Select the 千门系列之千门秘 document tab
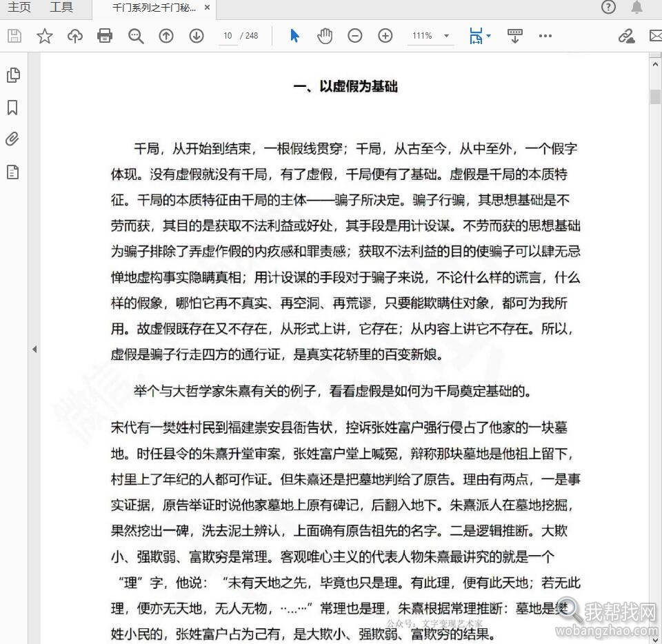 (154, 8)
